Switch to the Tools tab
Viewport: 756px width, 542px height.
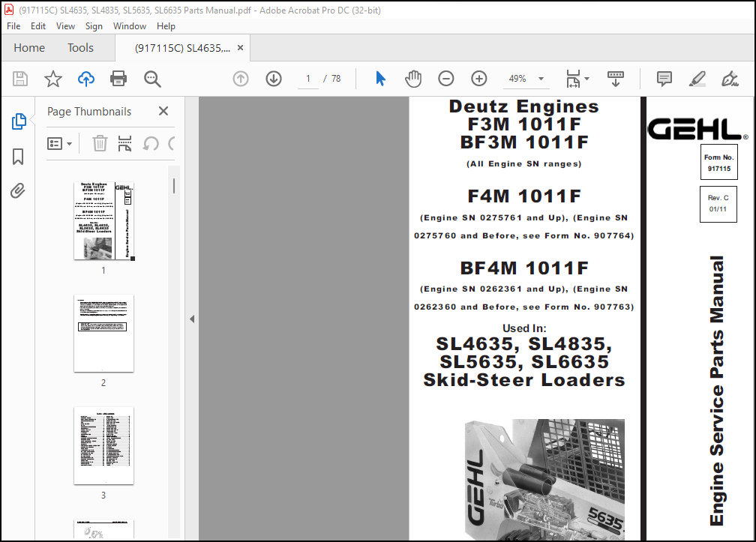80,48
